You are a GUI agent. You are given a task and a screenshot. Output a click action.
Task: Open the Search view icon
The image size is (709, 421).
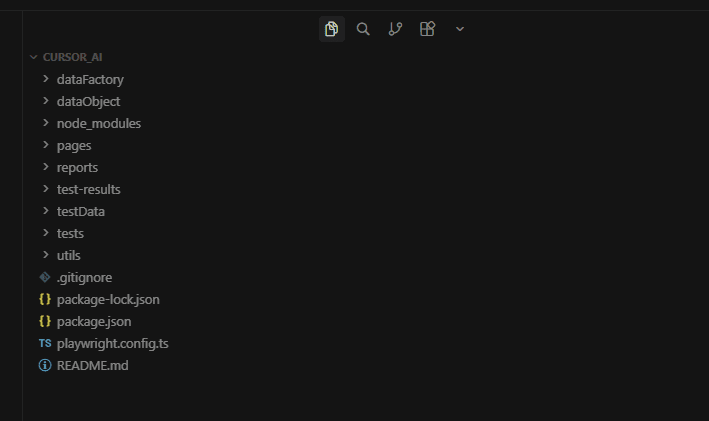tap(363, 29)
